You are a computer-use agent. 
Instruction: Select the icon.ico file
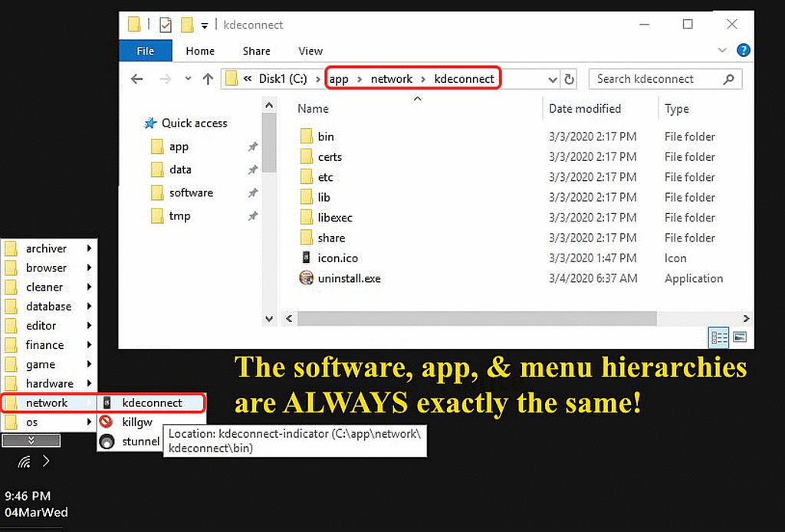(337, 258)
